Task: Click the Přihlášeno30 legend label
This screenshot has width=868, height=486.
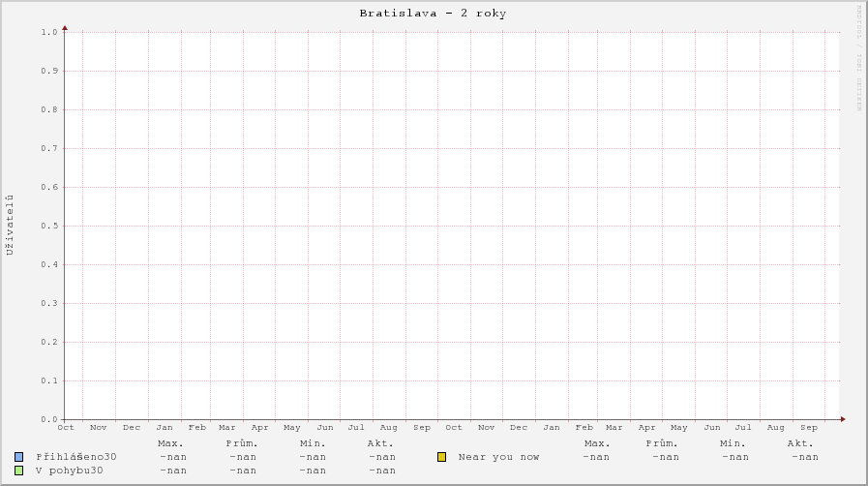Action: [x=76, y=457]
